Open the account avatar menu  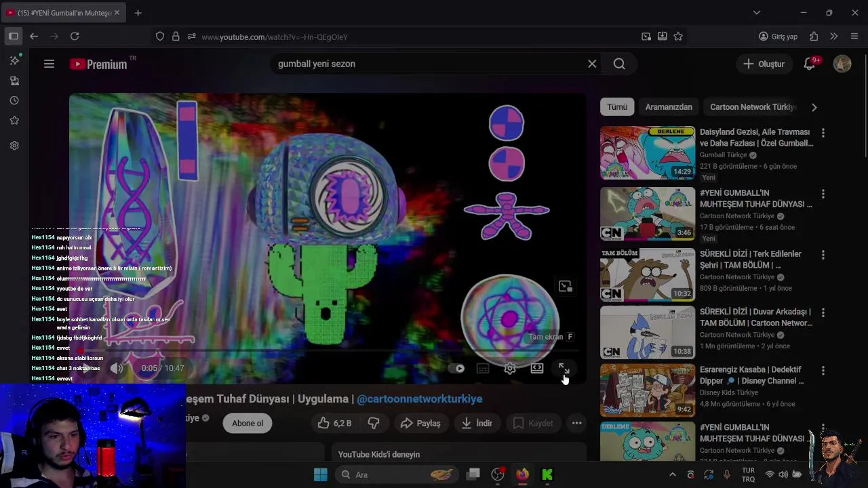tap(842, 64)
